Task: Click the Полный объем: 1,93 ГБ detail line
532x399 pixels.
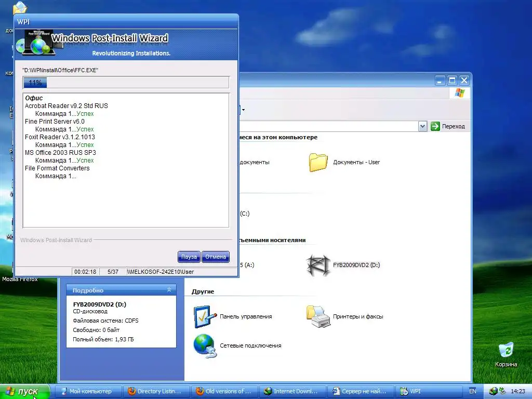Action: 103,339
